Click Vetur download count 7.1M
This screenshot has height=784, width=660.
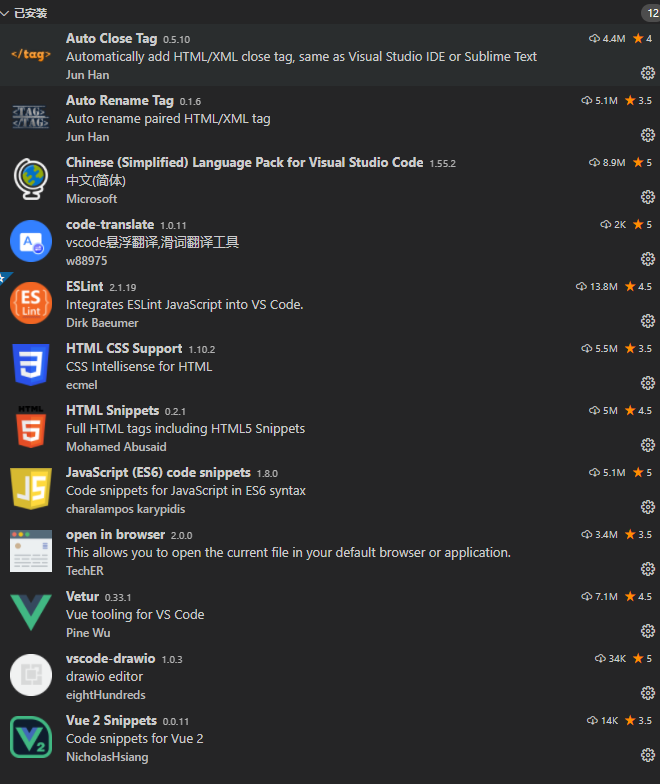pyautogui.click(x=600, y=596)
